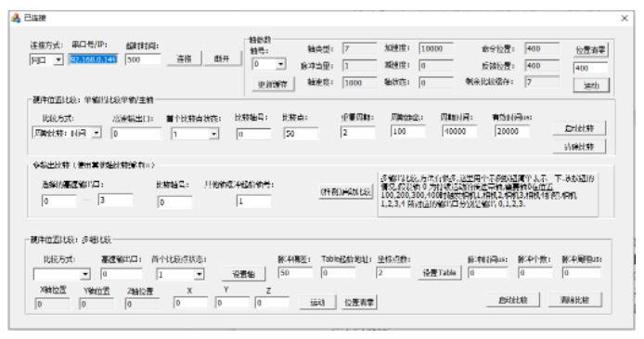The width and height of the screenshot is (644, 339).
Task: Click the single-axis 比较轴号 field
Action: pyautogui.click(x=253, y=134)
